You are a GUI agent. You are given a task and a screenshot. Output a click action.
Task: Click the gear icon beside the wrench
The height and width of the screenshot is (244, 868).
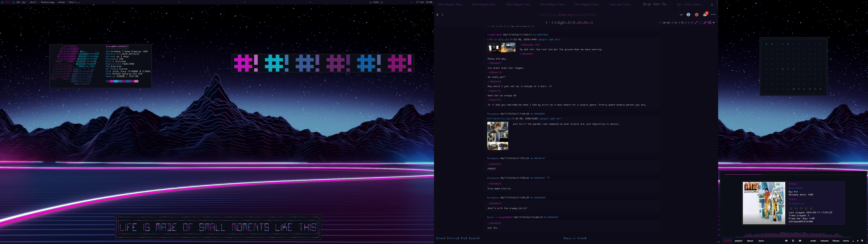tap(710, 23)
